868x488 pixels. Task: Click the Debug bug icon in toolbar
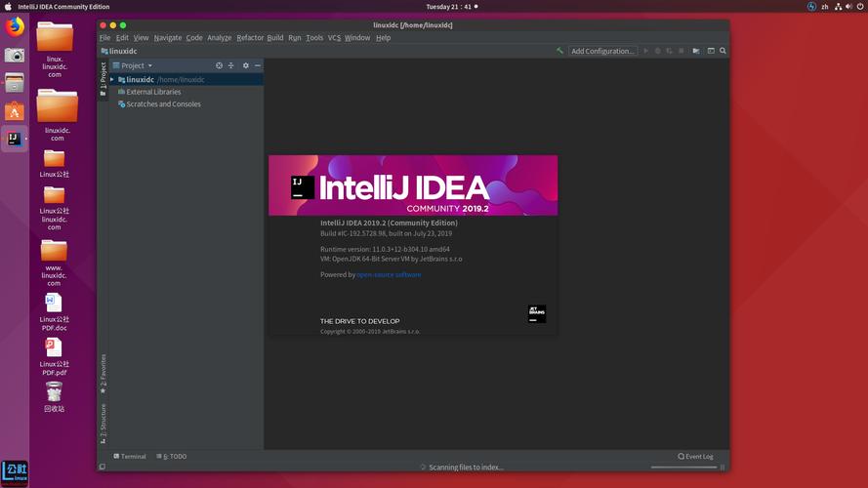[x=658, y=51]
